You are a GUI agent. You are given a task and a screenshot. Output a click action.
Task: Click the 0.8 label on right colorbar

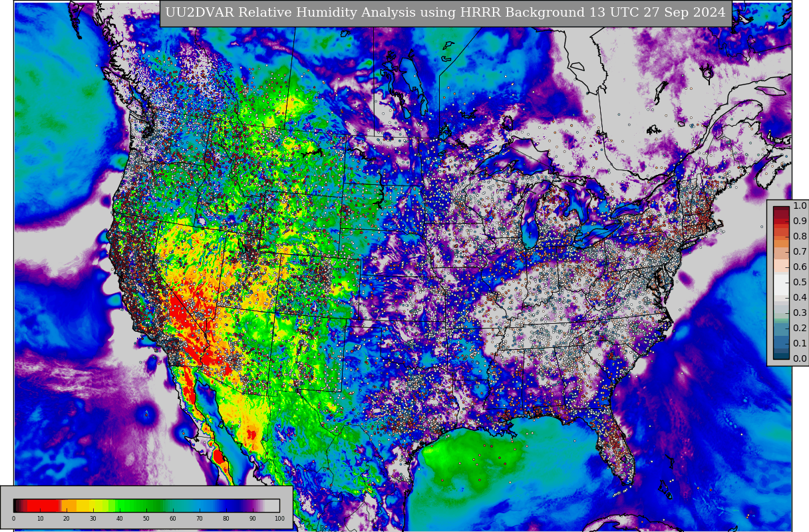[800, 237]
